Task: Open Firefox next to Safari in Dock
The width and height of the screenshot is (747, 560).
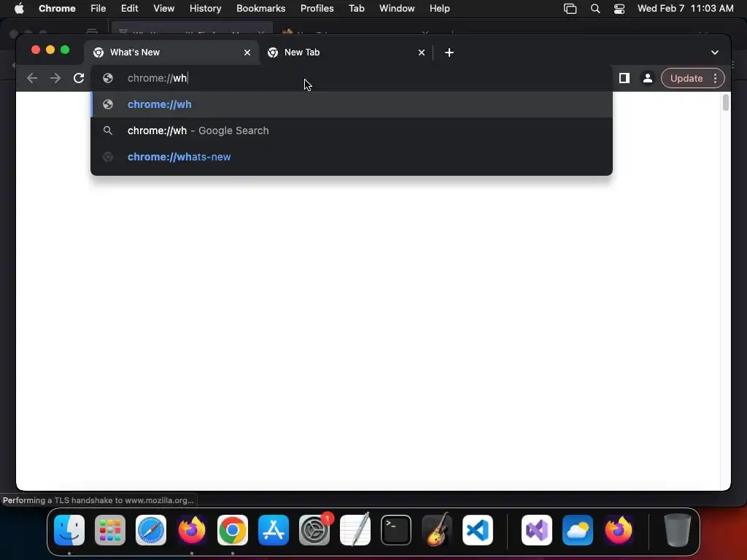Action: pyautogui.click(x=192, y=530)
